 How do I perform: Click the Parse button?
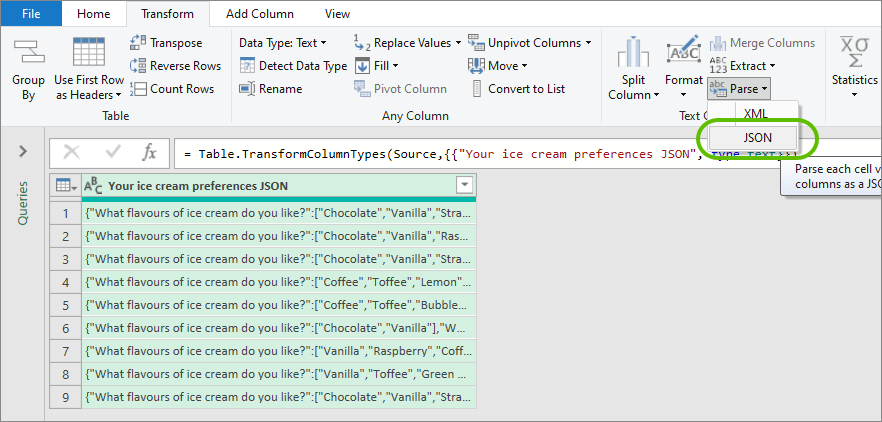click(x=739, y=88)
